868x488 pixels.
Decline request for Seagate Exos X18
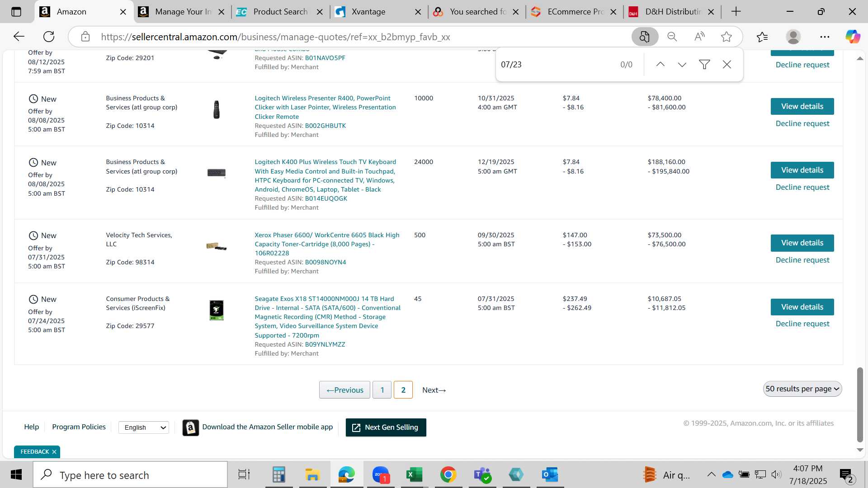tap(802, 324)
